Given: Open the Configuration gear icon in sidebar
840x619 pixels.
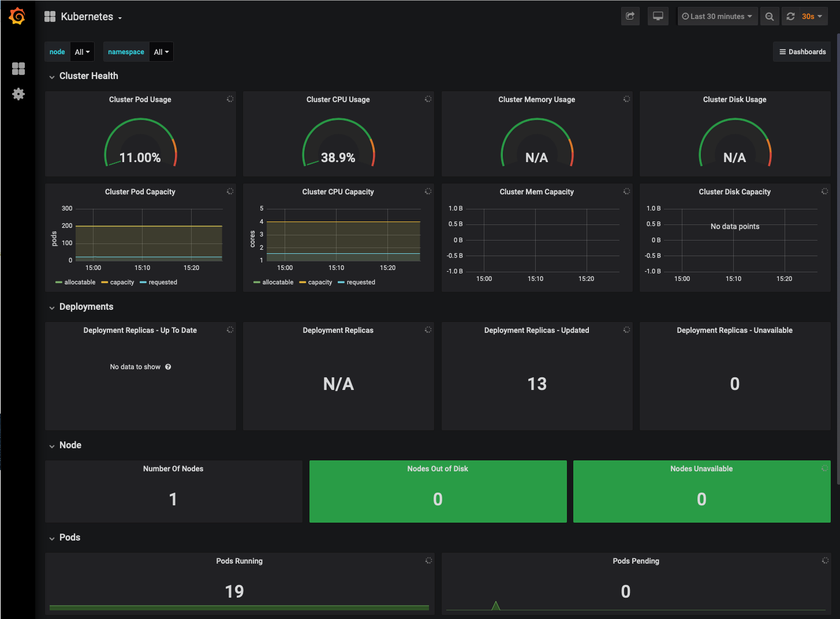Looking at the screenshot, I should coord(18,94).
